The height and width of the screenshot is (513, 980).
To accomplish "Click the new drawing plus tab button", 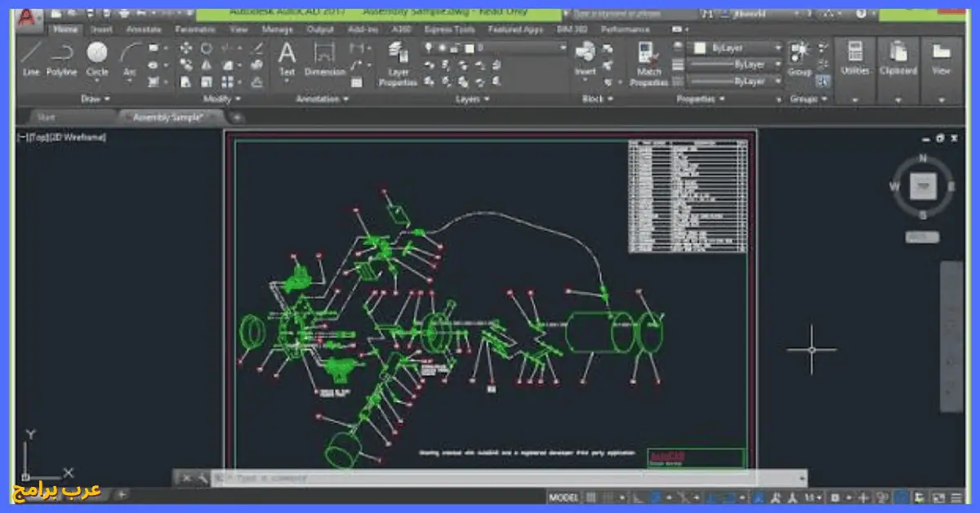I will coord(237,117).
